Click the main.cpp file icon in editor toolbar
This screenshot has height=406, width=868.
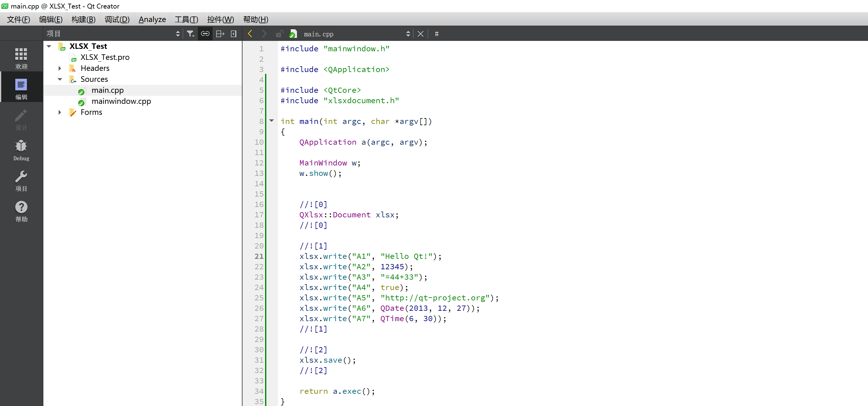[x=293, y=34]
